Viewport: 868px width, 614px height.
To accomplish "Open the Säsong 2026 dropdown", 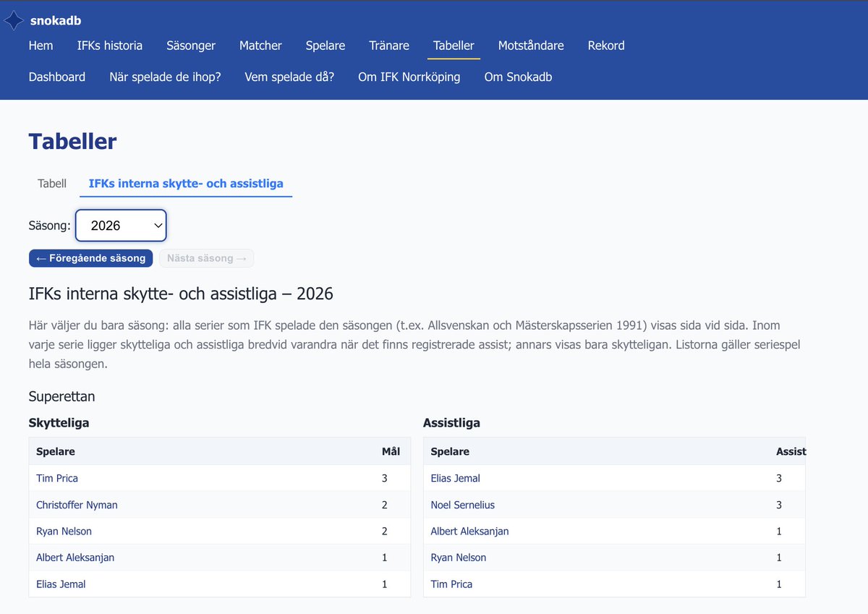I will pyautogui.click(x=121, y=226).
